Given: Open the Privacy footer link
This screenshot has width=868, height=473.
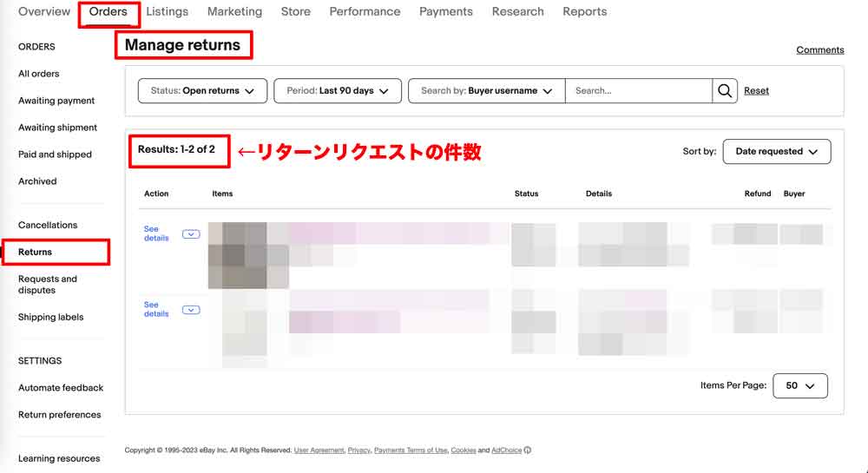Looking at the screenshot, I should point(358,450).
